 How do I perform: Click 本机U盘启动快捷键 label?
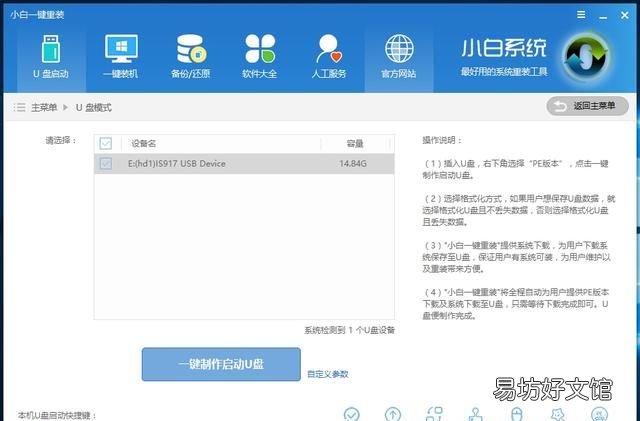click(x=57, y=416)
